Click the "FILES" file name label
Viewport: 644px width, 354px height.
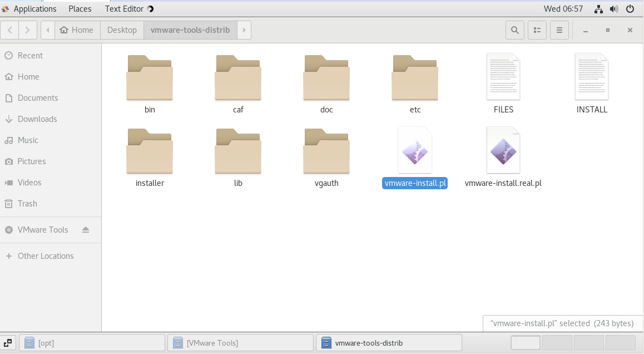click(503, 110)
